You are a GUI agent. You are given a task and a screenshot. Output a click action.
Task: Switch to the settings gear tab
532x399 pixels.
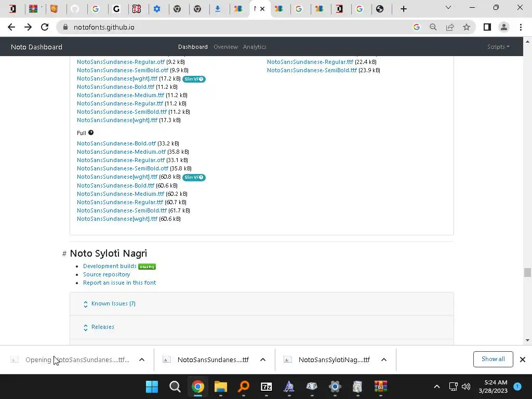157,9
